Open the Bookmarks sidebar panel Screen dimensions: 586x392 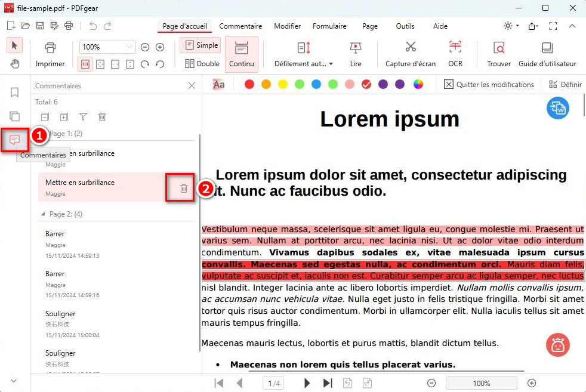pyautogui.click(x=13, y=92)
